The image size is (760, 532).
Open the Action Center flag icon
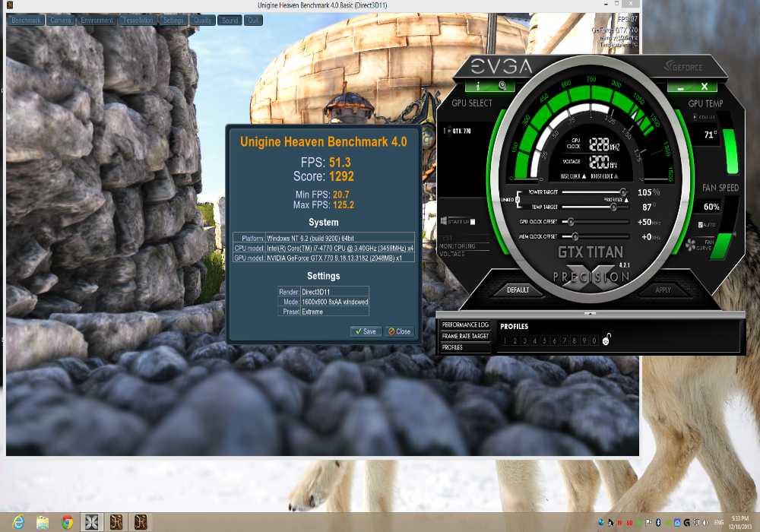pos(648,522)
